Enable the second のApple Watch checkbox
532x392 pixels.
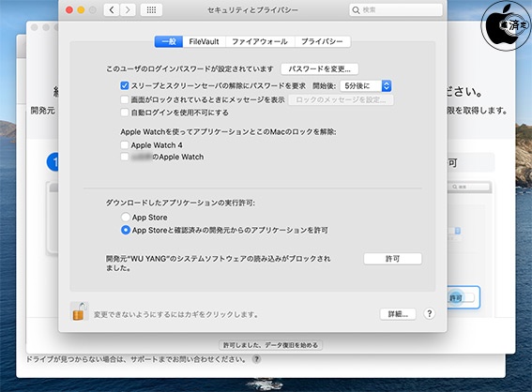pos(125,157)
